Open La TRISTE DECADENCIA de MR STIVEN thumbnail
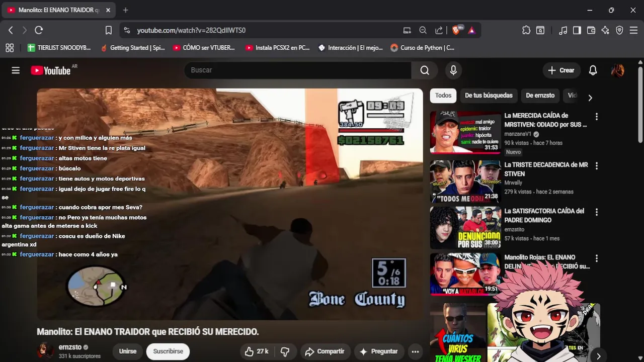Image resolution: width=644 pixels, height=362 pixels. tap(465, 181)
